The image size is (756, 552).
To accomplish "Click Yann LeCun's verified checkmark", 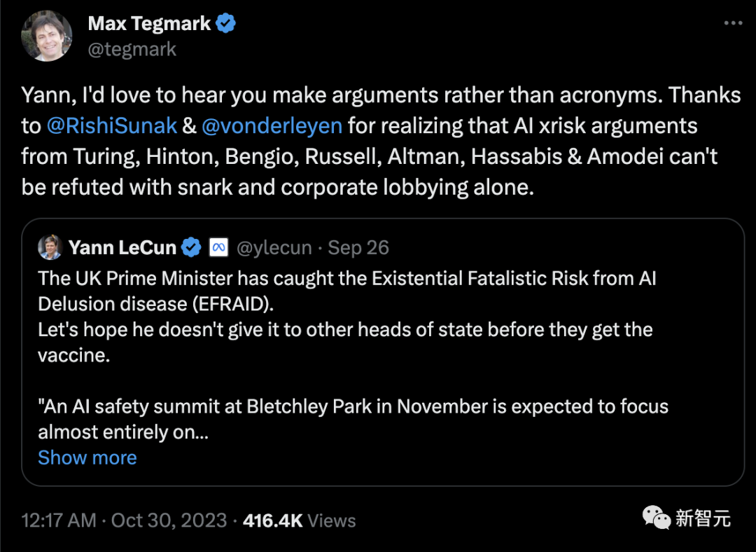I will [190, 247].
